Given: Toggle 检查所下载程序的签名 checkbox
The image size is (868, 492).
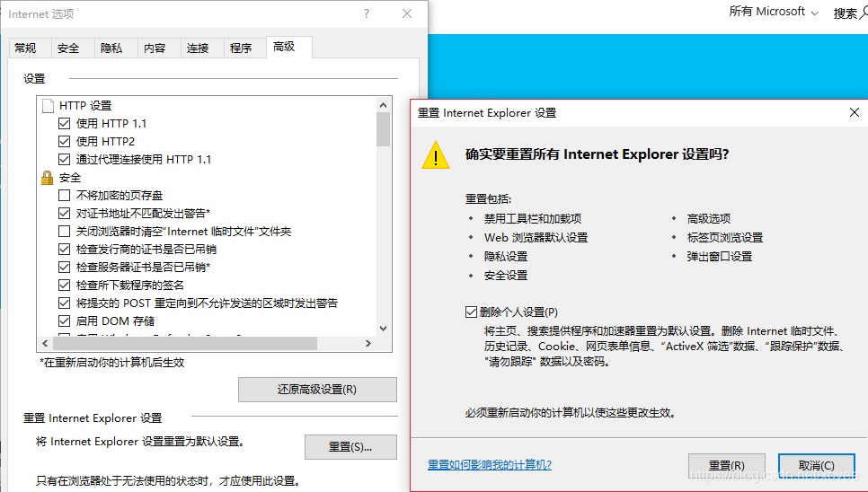Looking at the screenshot, I should tap(64, 286).
